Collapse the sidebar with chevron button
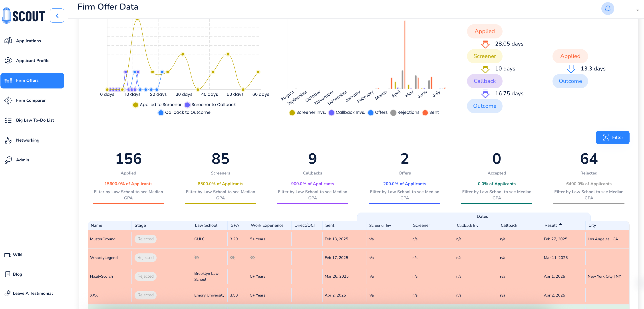This screenshot has width=644, height=309. pos(57,16)
